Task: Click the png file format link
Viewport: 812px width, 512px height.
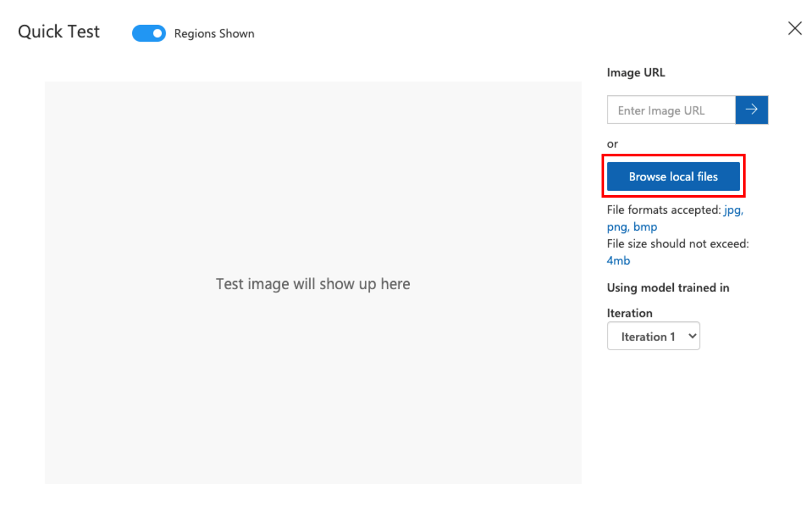Action: click(x=616, y=227)
